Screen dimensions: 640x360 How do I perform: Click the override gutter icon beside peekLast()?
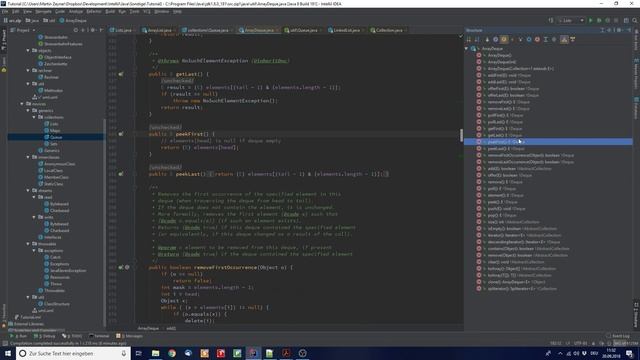pyautogui.click(x=121, y=174)
